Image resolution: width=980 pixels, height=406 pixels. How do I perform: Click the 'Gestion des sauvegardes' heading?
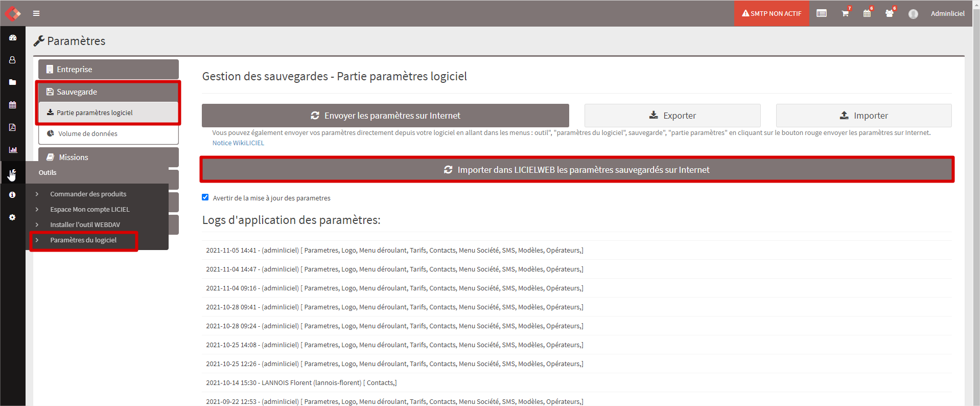click(335, 76)
